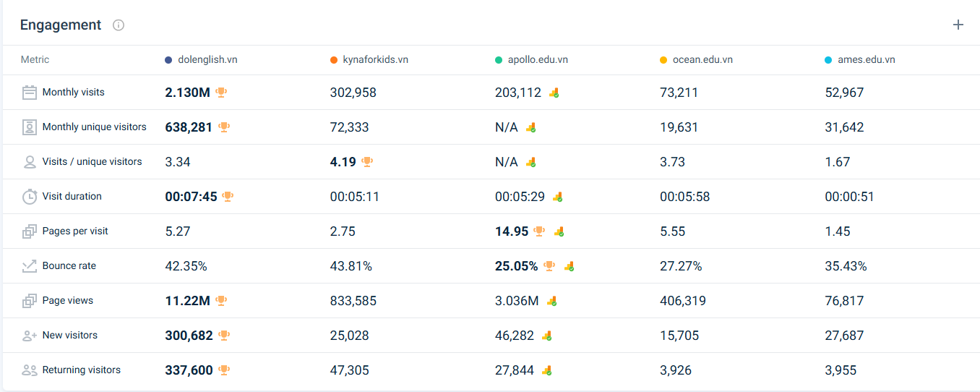Open the apollo.edu.vn column header
The image size is (980, 392).
[x=538, y=60]
